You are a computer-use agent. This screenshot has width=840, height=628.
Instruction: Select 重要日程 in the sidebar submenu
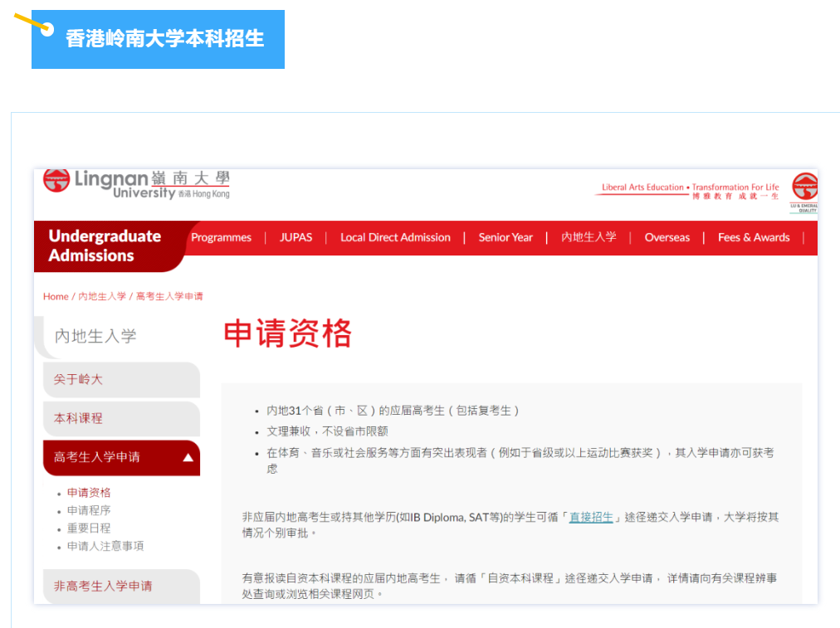pyautogui.click(x=89, y=528)
